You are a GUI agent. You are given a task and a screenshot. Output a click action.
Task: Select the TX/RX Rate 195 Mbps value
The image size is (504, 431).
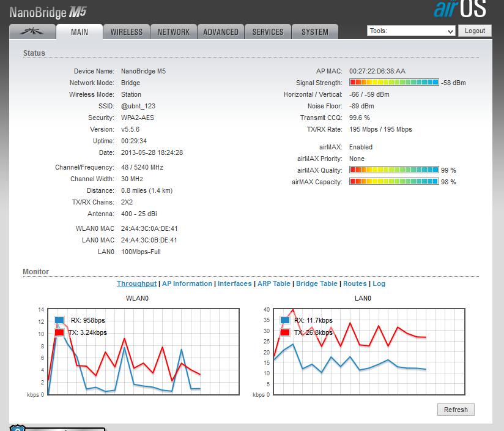click(x=380, y=129)
